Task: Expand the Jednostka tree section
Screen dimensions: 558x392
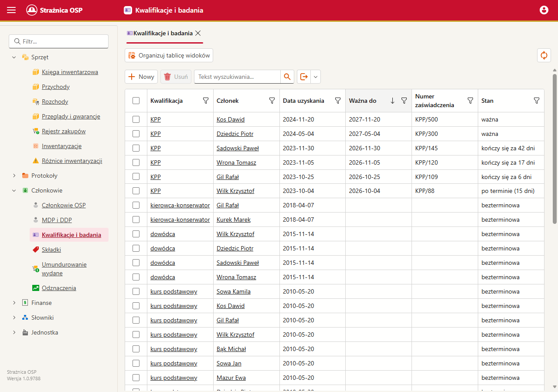Action: pos(14,332)
